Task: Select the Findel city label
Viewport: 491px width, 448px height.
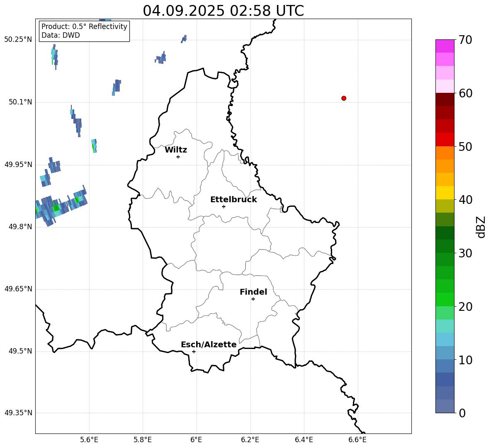Action: [253, 292]
